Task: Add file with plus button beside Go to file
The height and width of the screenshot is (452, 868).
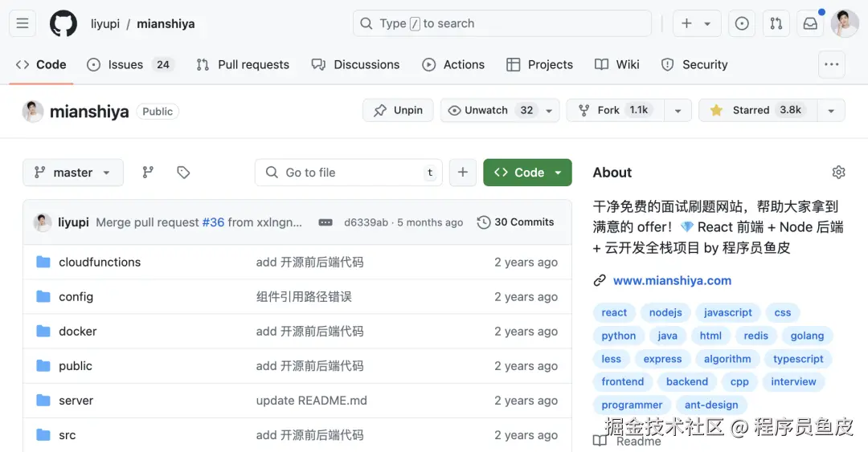Action: pyautogui.click(x=463, y=173)
